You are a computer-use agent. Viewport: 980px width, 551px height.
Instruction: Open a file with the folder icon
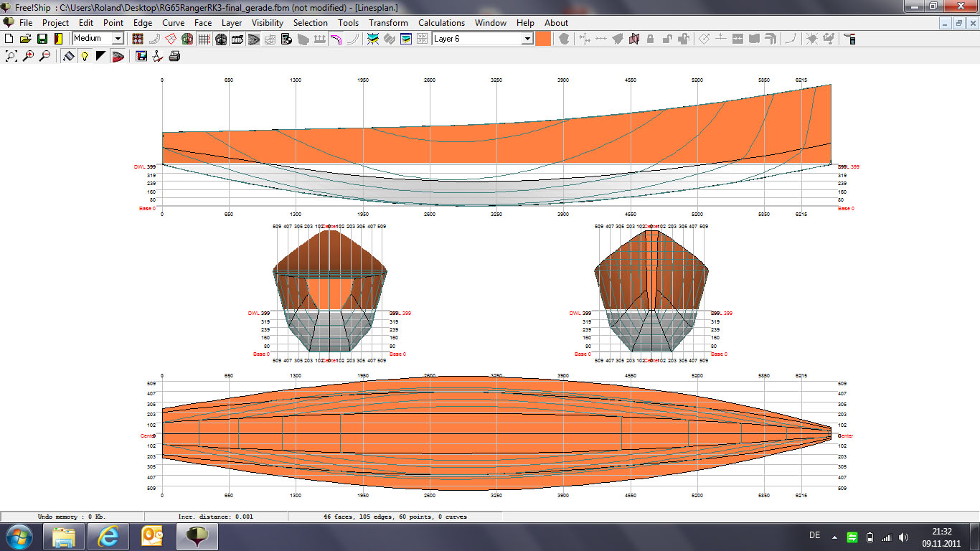(25, 39)
